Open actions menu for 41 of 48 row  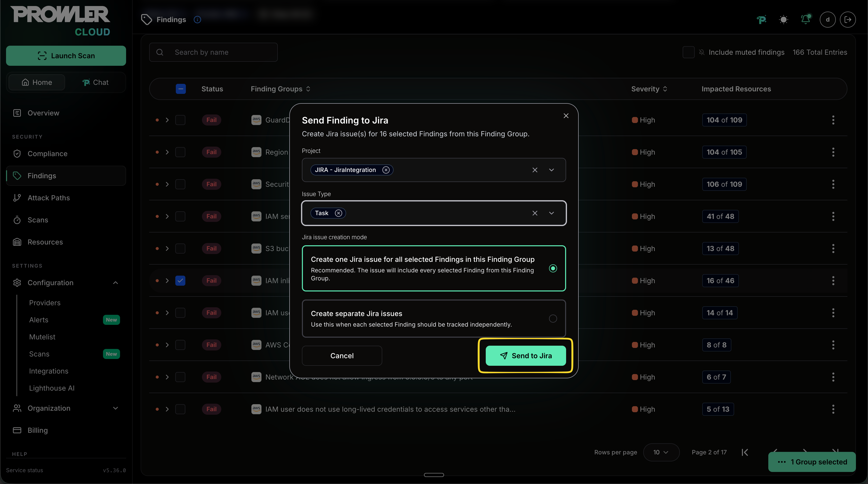(833, 217)
